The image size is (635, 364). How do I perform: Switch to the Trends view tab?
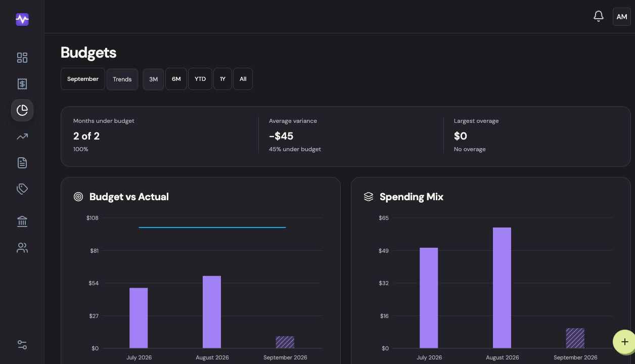(x=122, y=79)
